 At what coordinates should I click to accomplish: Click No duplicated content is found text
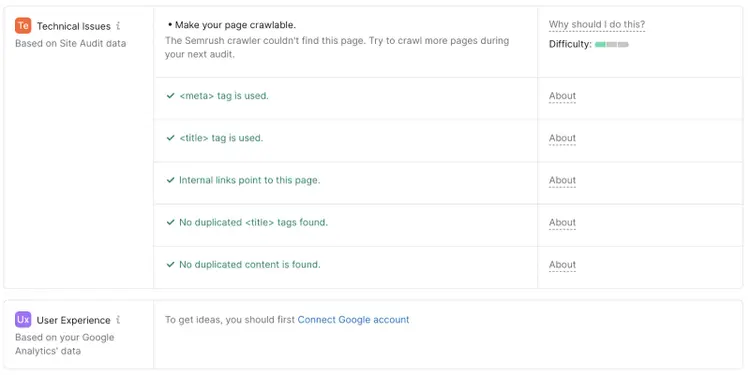[x=250, y=265]
